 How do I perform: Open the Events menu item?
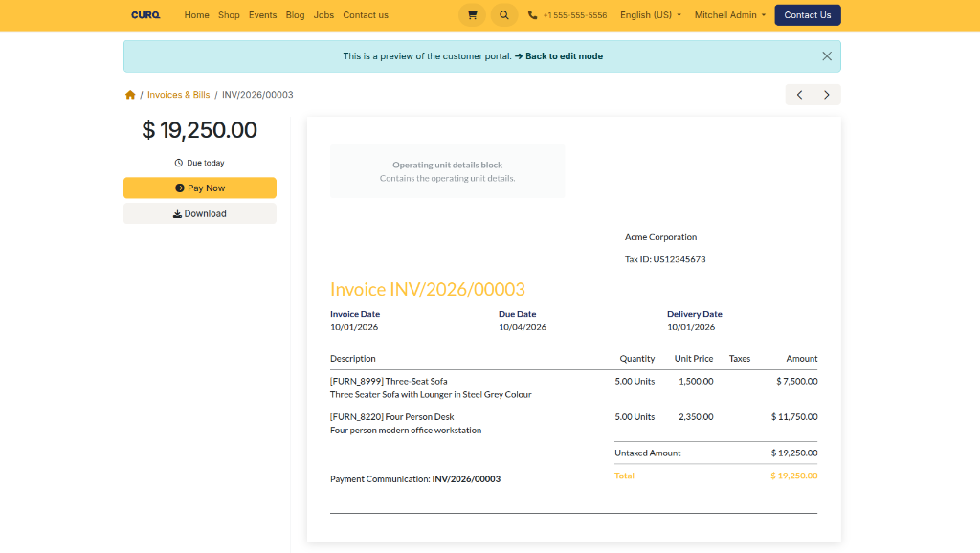click(262, 15)
